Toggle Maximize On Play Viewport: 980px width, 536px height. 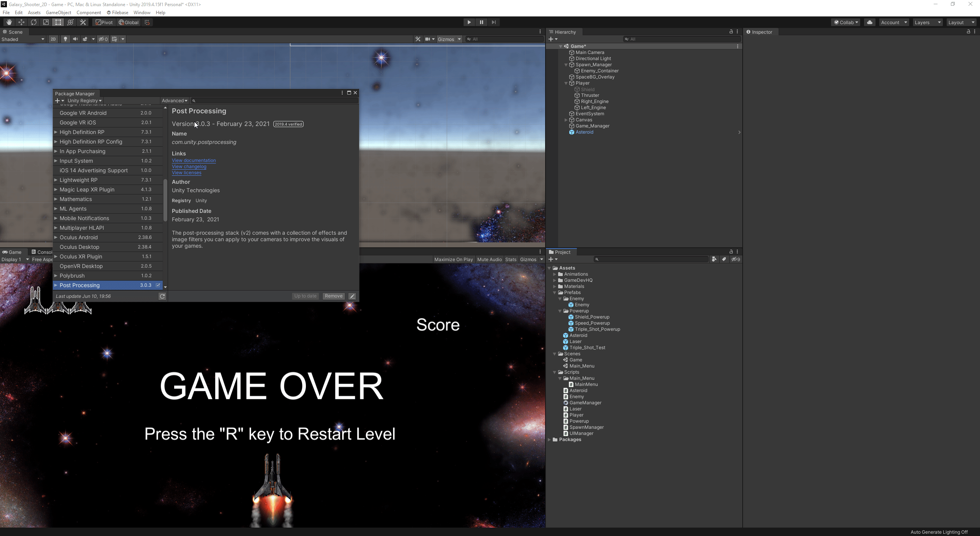tap(454, 260)
